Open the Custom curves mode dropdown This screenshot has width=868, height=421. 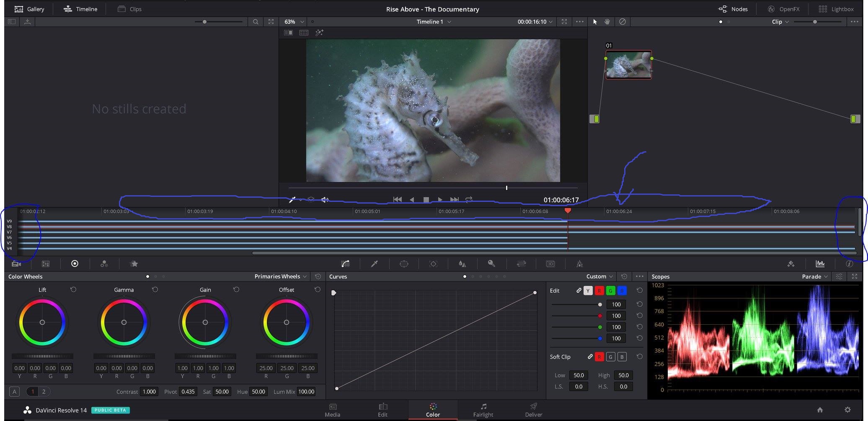coord(599,276)
